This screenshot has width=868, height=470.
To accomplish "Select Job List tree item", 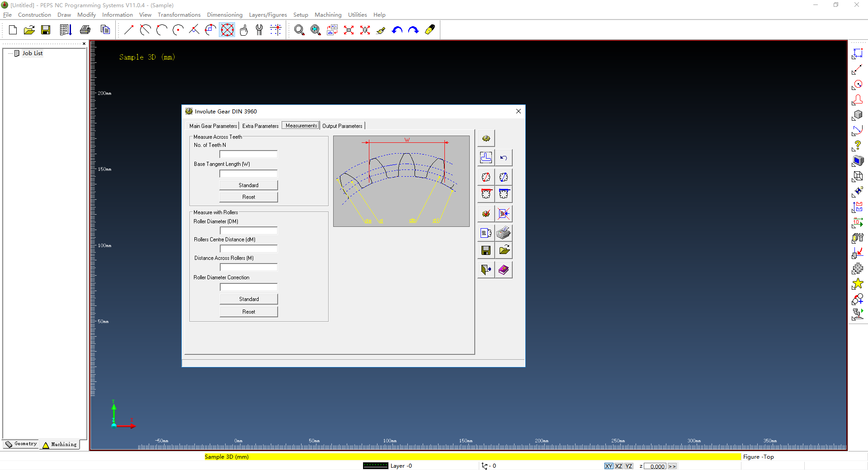I will click(32, 53).
